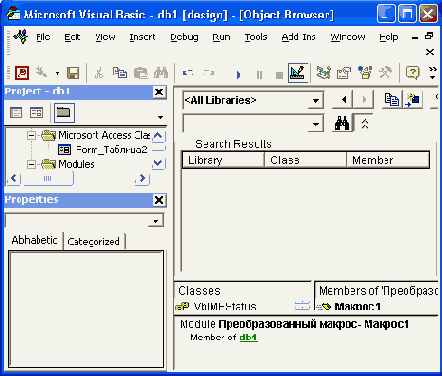Viewport: 442px width, 376px height.
Task: Open the Debug menu
Action: point(184,37)
